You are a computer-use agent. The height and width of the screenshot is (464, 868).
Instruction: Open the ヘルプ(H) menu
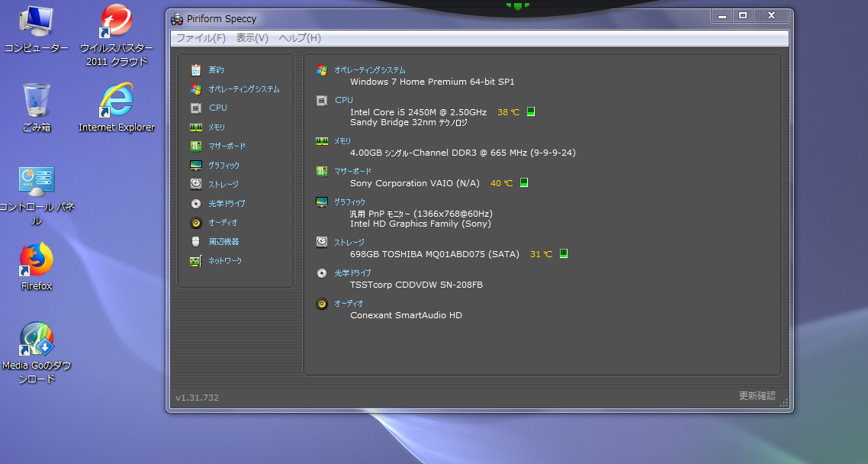click(x=300, y=37)
